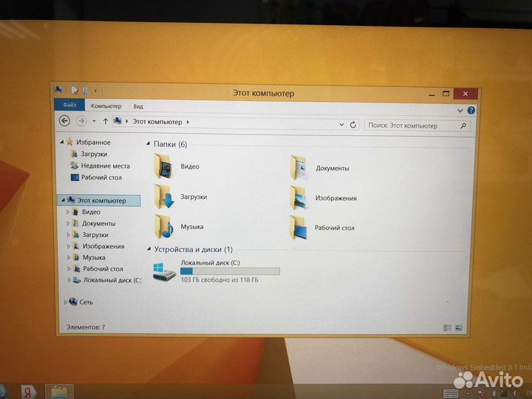Image resolution: width=532 pixels, height=399 pixels.
Task: Click the search magnifier icon
Action: (x=463, y=126)
